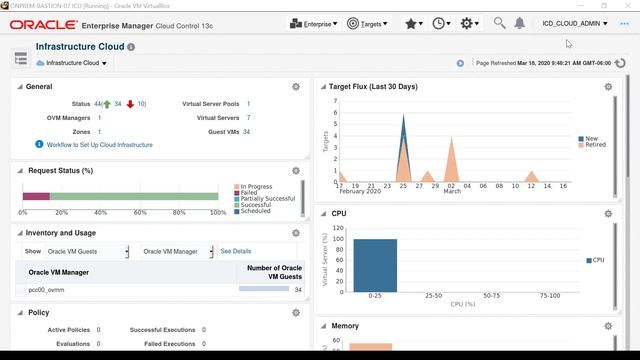Click the Retired legend swatch in Target Flux

pos(581,145)
